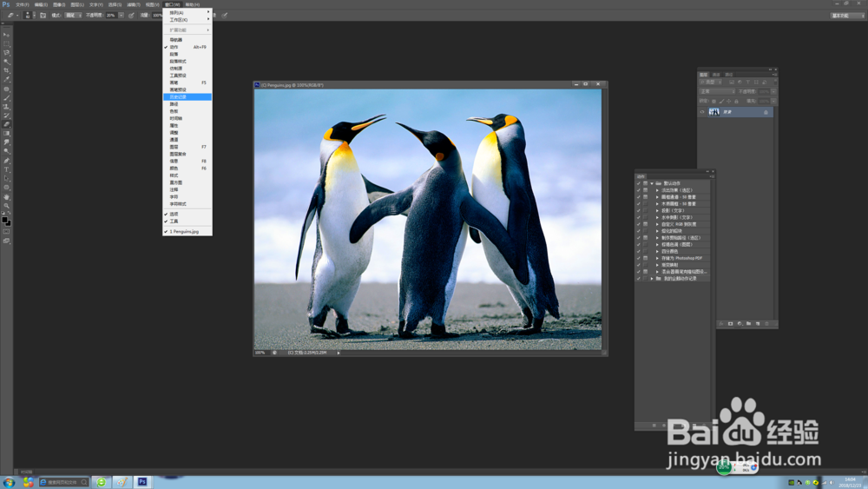Select the Path Selection tool
This screenshot has width=868, height=489.
tap(7, 178)
